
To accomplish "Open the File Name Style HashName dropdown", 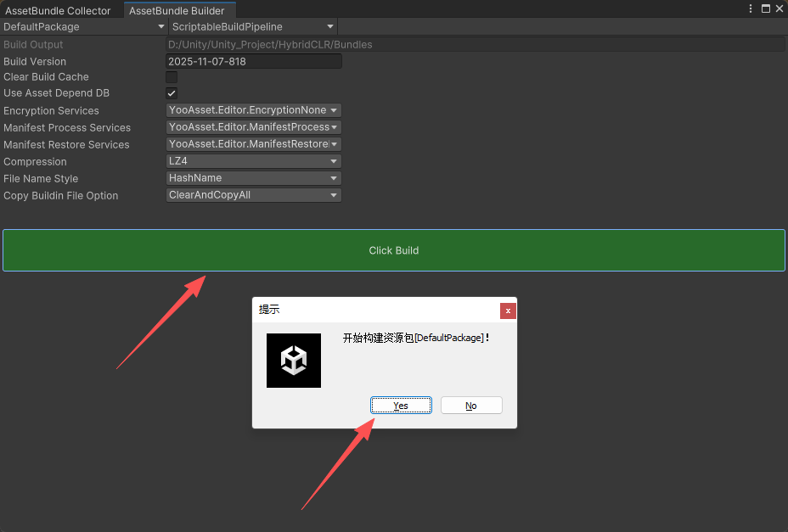I will point(253,178).
